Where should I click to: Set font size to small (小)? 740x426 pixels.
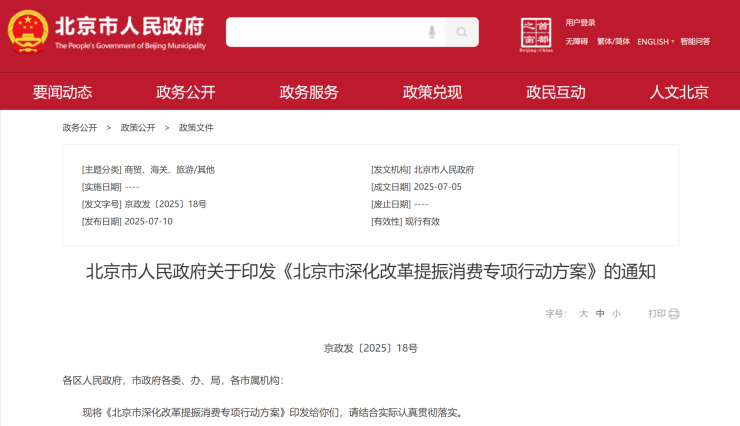(616, 313)
